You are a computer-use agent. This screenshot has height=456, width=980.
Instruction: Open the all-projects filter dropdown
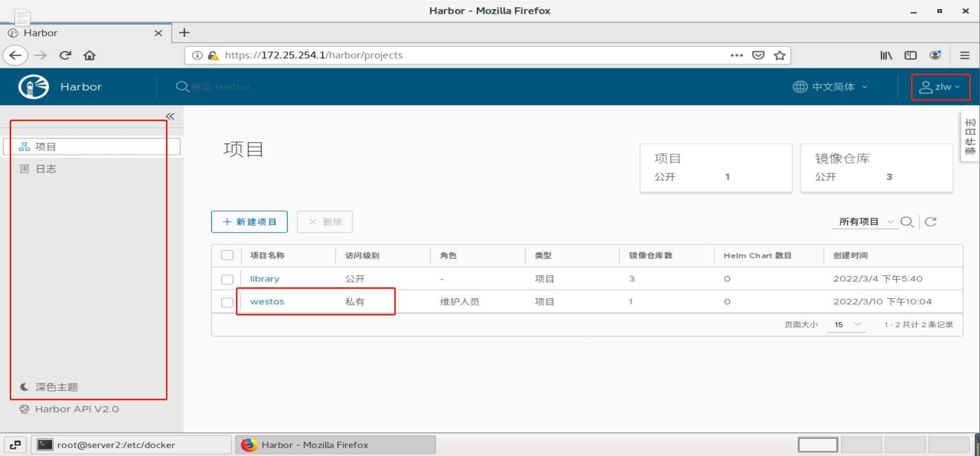click(x=865, y=222)
